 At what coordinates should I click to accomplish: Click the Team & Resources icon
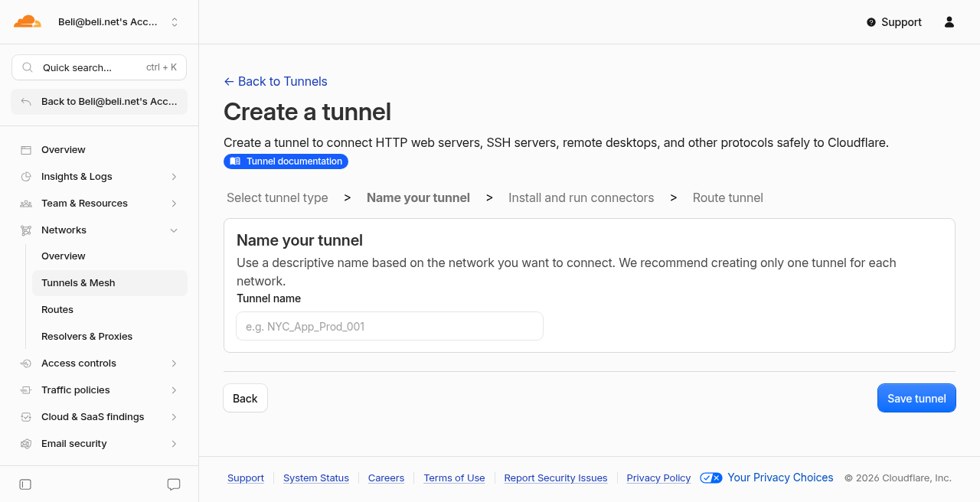26,204
